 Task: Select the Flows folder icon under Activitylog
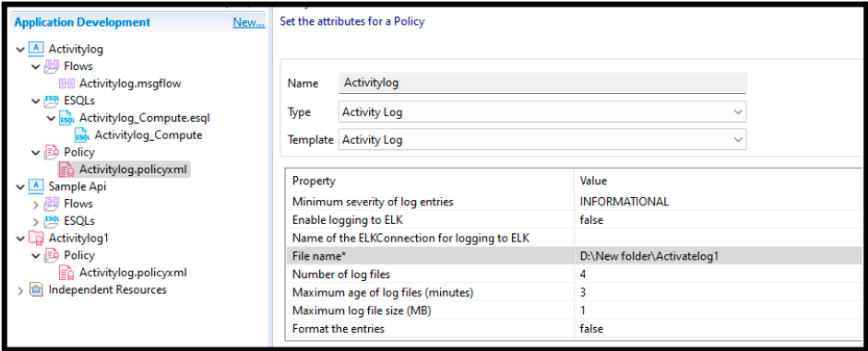(x=52, y=66)
